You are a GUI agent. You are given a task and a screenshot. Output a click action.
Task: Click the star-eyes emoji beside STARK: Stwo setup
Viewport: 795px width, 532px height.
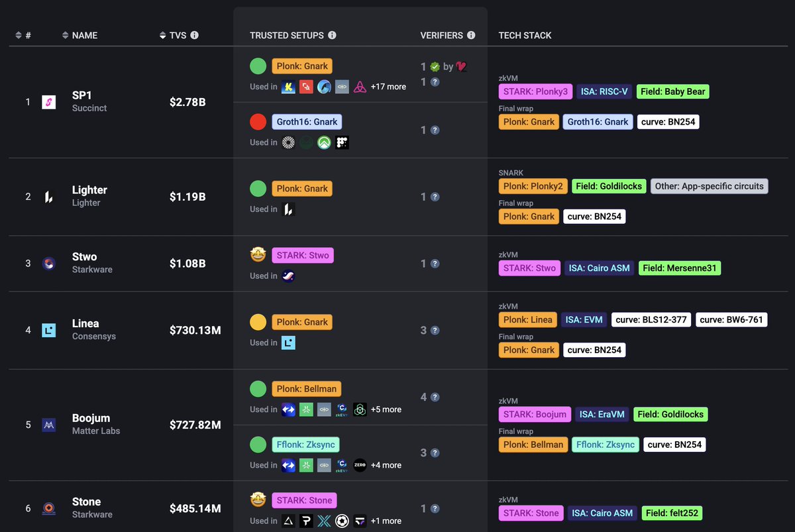click(x=258, y=255)
